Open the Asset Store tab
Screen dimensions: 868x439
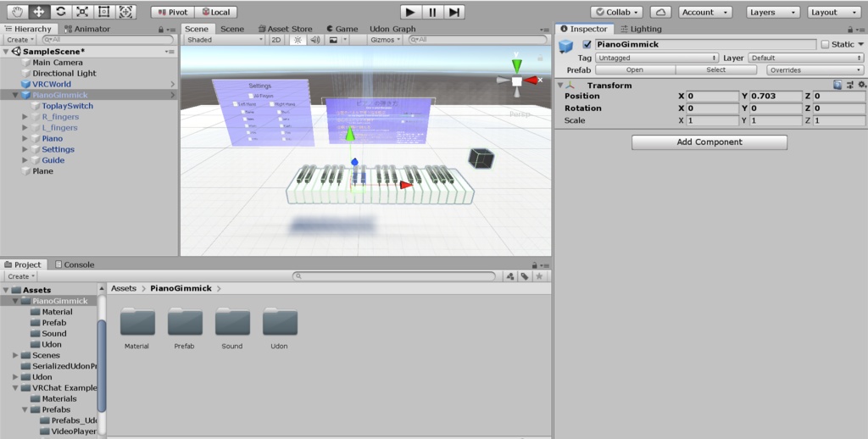[x=285, y=29]
